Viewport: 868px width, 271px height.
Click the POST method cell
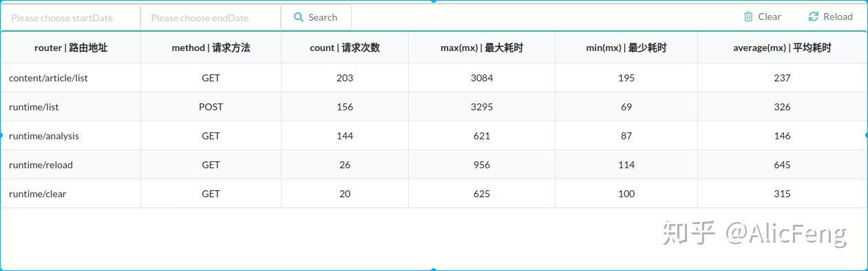pos(211,107)
